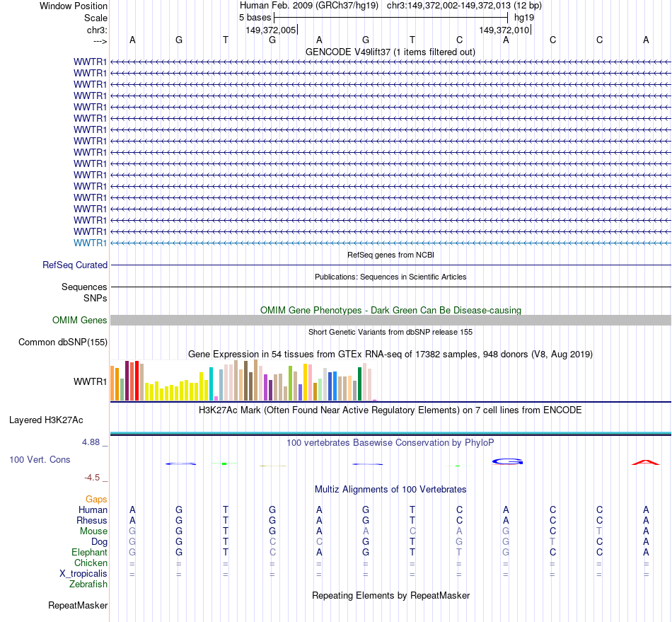
Task: Click the Publications Sequences in Scientific Articles title
Action: [x=390, y=277]
